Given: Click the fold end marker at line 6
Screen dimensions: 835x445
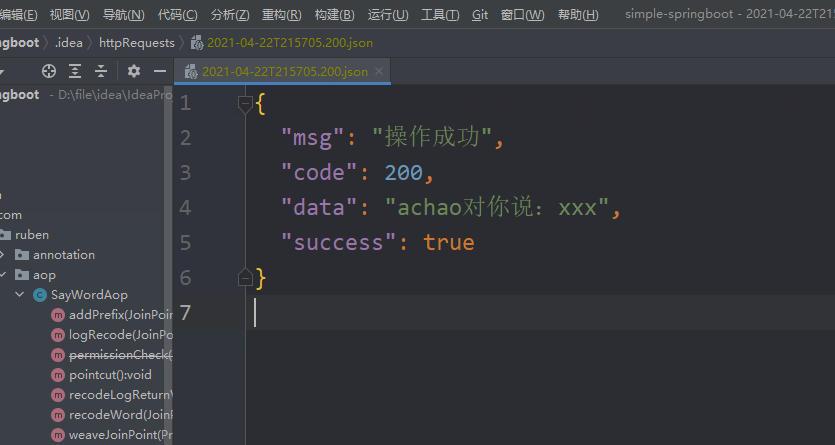Looking at the screenshot, I should click(245, 277).
